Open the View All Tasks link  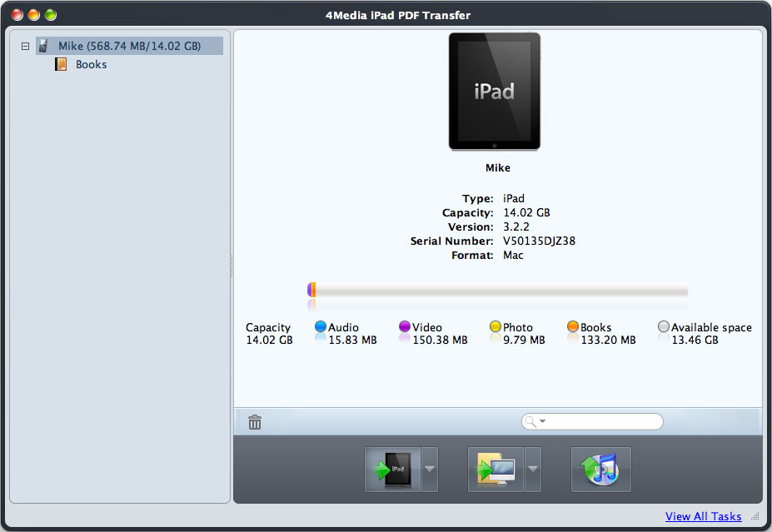[x=703, y=516]
